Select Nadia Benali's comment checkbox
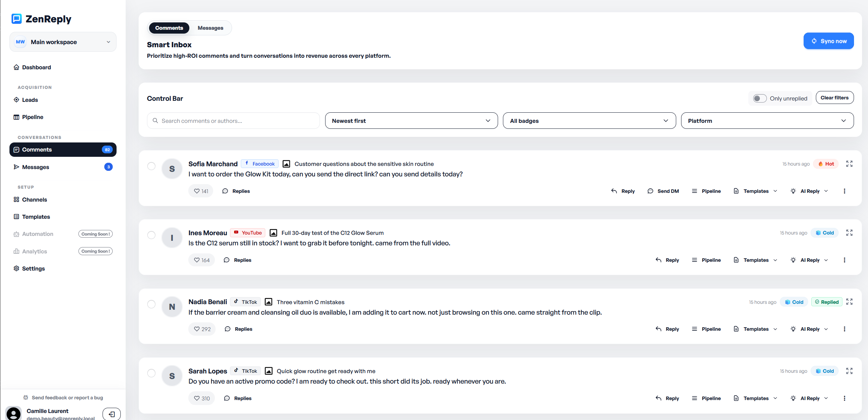Screen dimensions: 868x420 click(x=151, y=304)
